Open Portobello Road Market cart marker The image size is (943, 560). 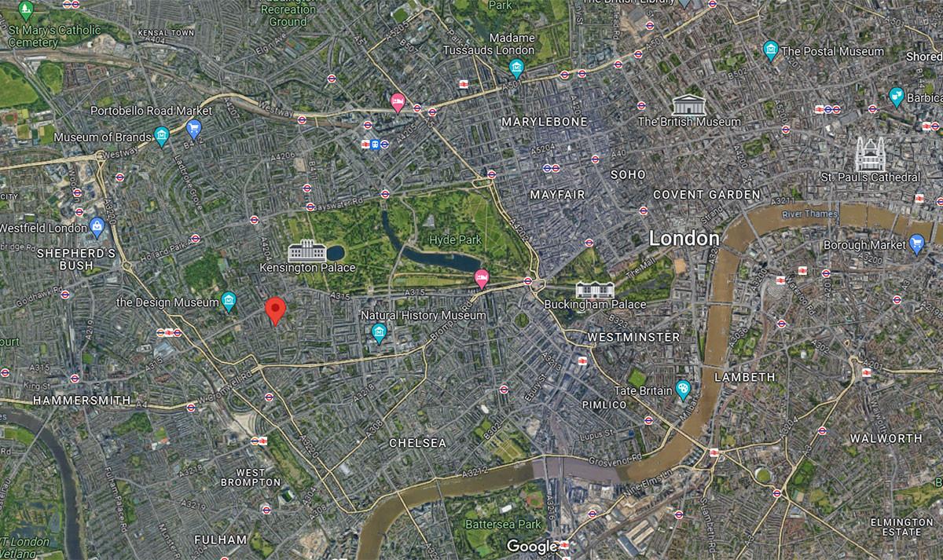coord(194,129)
